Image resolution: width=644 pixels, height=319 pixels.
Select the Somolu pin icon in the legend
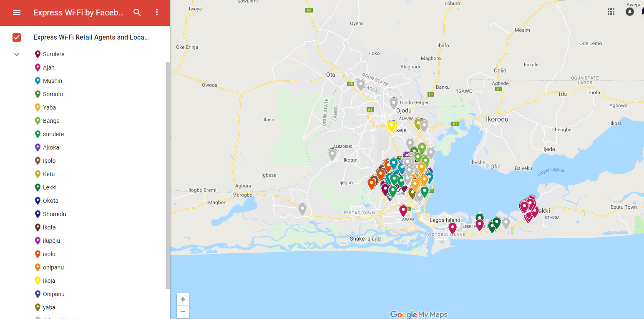[38, 94]
